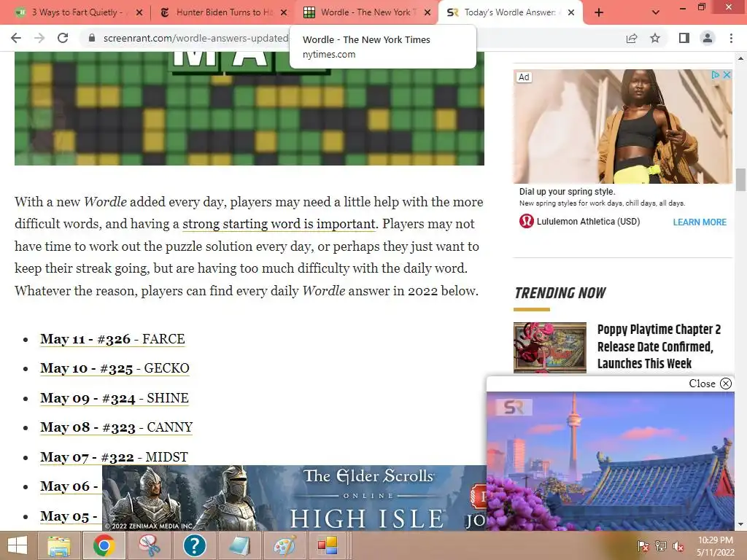Click the Chrome taskbar icon
747x560 pixels.
click(104, 545)
